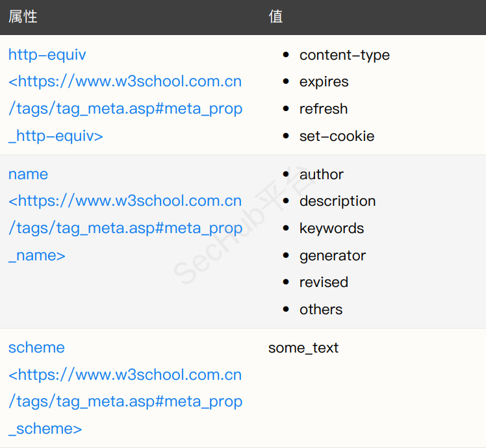The image size is (486, 448).
Task: Click the others list item
Action: (320, 310)
